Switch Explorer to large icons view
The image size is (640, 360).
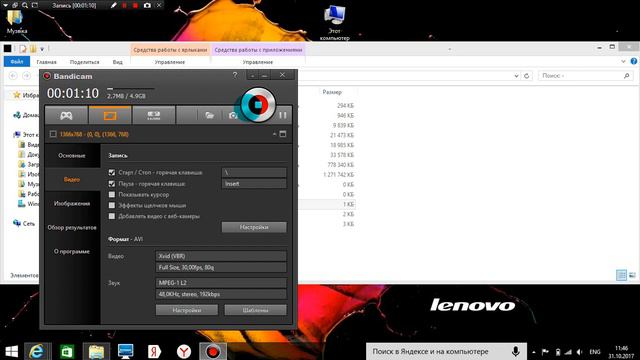click(632, 275)
